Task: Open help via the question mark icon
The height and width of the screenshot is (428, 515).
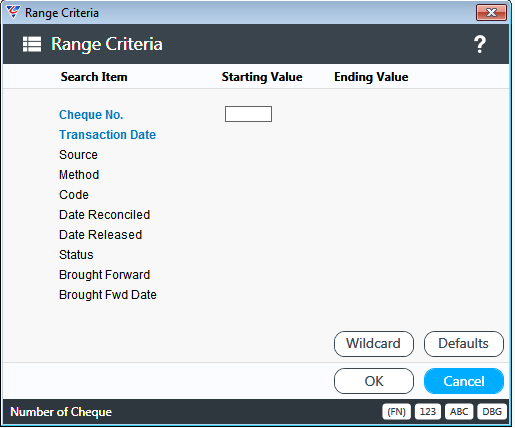Action: point(480,44)
